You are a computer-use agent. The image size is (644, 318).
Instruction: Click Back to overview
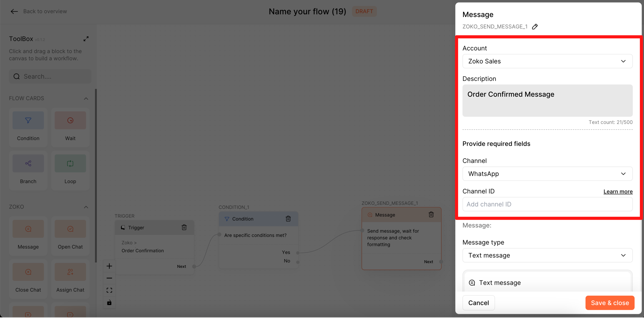click(x=45, y=11)
